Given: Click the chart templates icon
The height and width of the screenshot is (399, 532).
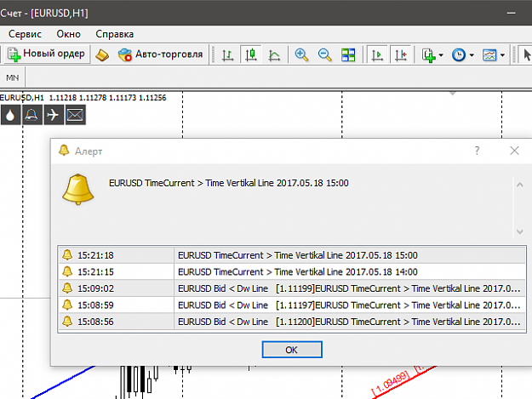Looking at the screenshot, I should [x=489, y=55].
